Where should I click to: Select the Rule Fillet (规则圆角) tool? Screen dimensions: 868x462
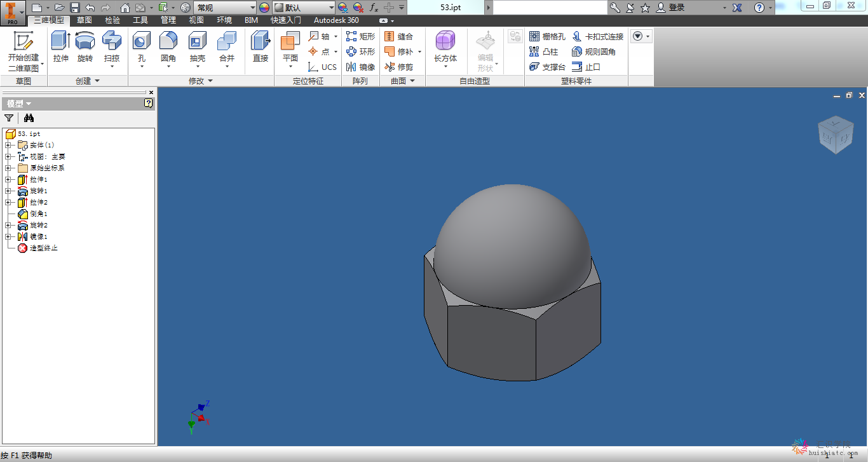(594, 51)
